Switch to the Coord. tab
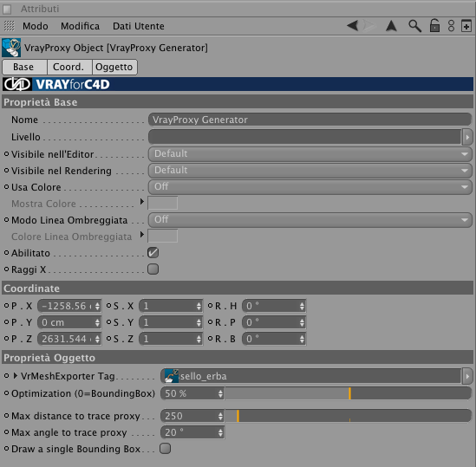 tap(69, 67)
